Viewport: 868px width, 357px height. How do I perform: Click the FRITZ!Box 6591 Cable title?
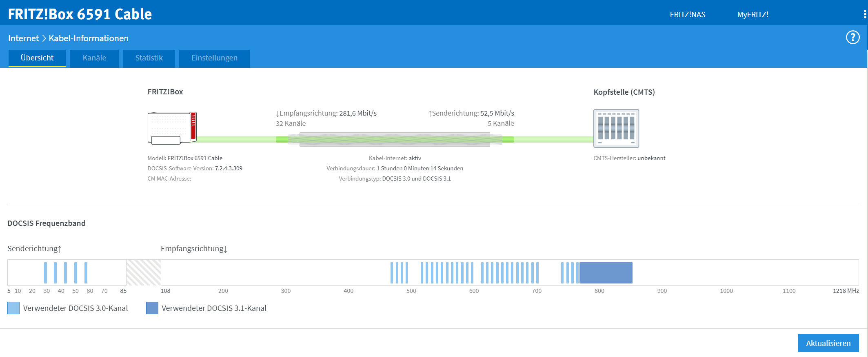(x=80, y=14)
